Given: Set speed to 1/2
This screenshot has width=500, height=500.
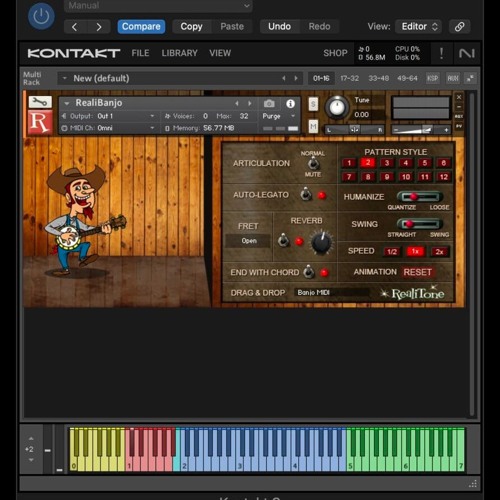Looking at the screenshot, I should [x=392, y=251].
